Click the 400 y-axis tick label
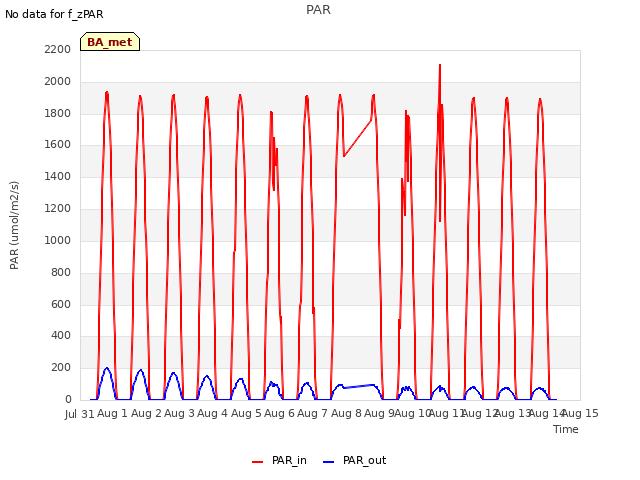The image size is (640, 480). [61, 336]
